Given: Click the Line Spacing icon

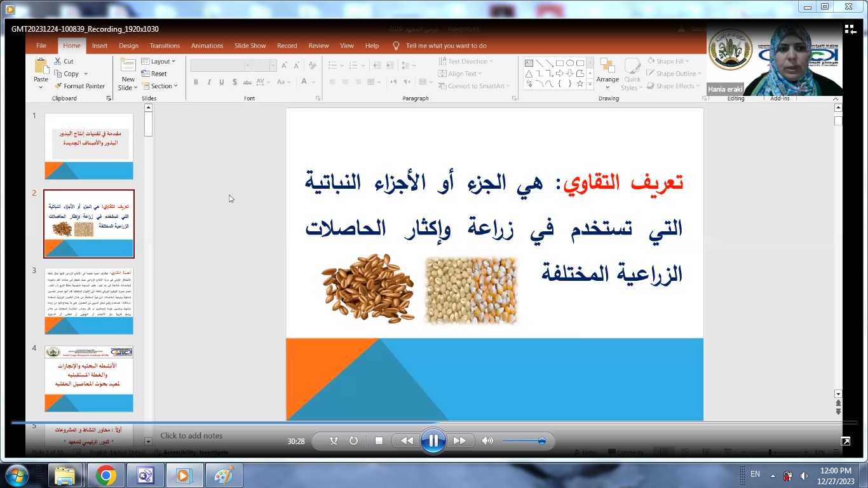Looking at the screenshot, I should click(406, 65).
